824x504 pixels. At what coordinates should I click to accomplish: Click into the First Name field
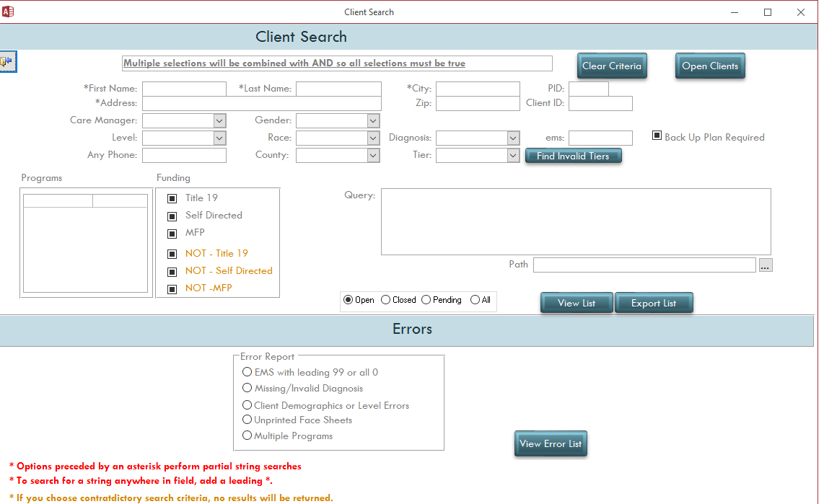pos(185,89)
